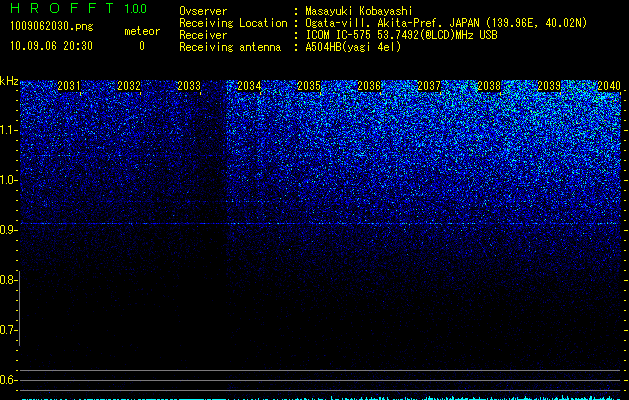
Task: Click the meteor count value 0
Action: (x=142, y=46)
